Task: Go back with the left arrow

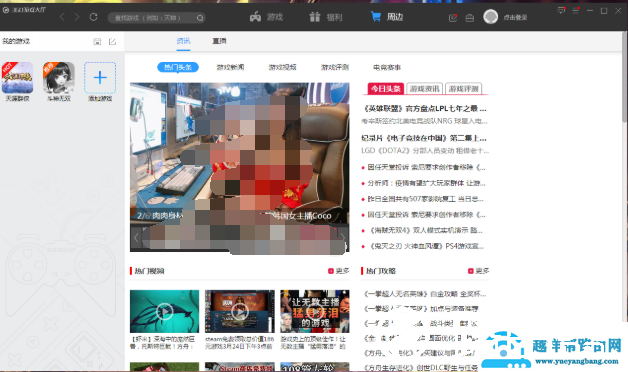Action: (62, 17)
